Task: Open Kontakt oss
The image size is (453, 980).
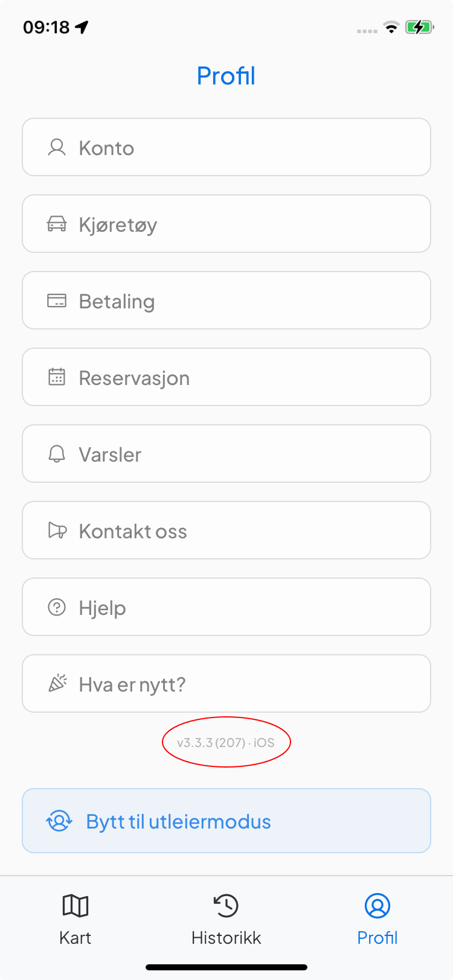Action: (x=226, y=530)
